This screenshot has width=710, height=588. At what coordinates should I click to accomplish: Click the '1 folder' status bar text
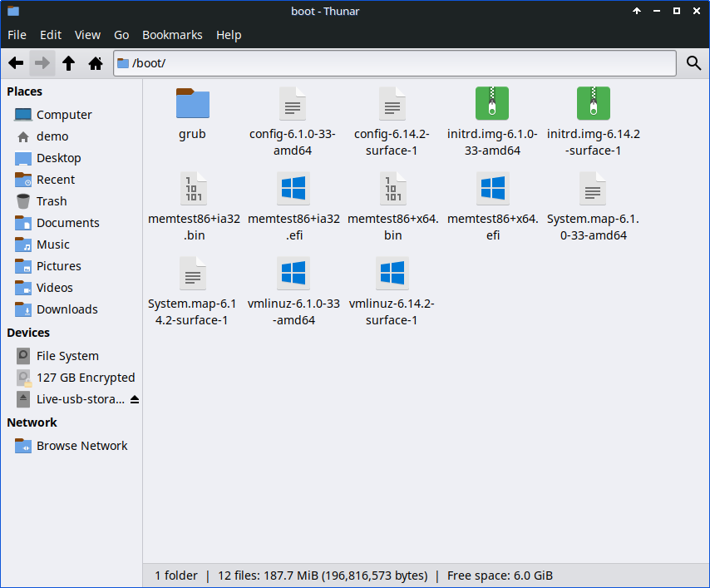coord(176,576)
